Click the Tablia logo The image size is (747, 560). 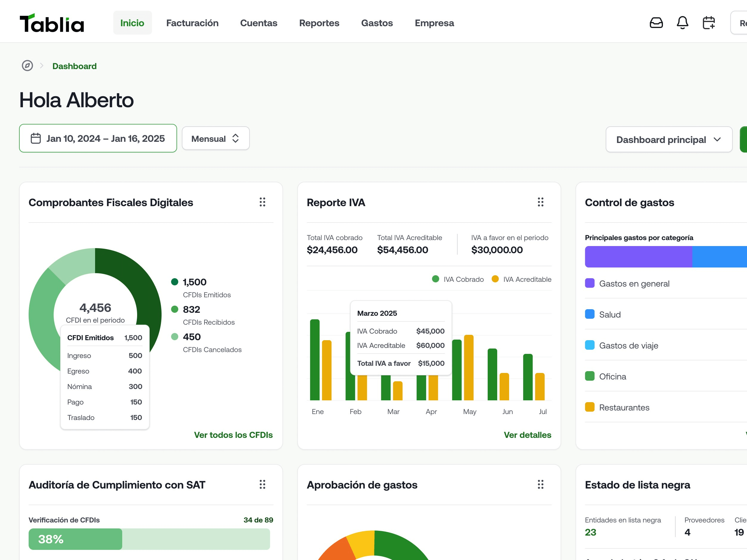click(x=52, y=23)
